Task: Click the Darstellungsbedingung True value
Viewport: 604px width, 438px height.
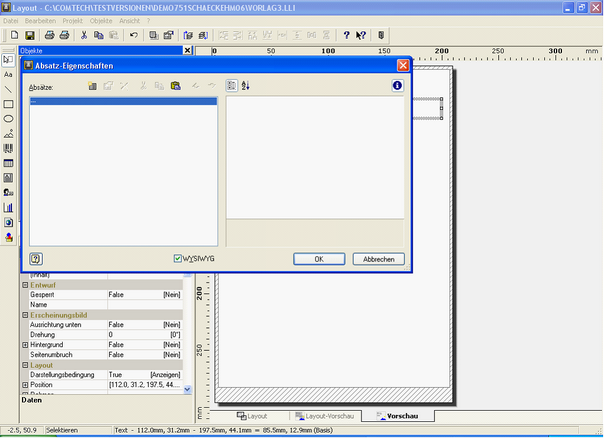Action: click(115, 375)
